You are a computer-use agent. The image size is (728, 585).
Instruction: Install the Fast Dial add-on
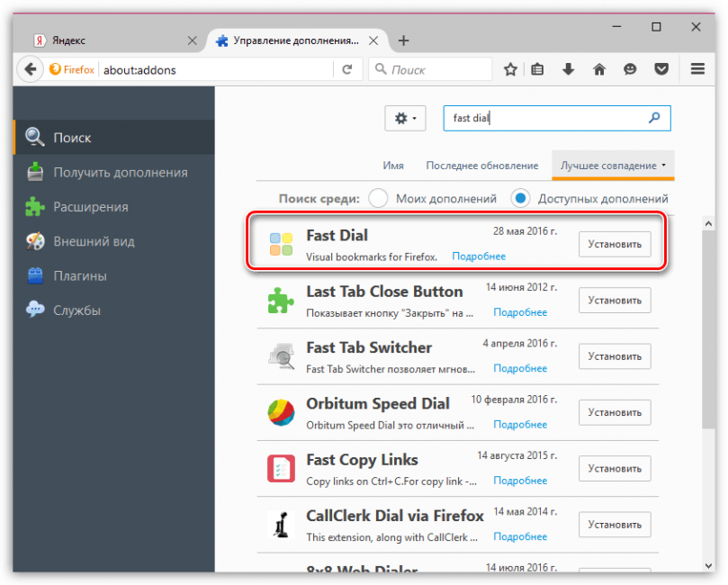point(615,244)
